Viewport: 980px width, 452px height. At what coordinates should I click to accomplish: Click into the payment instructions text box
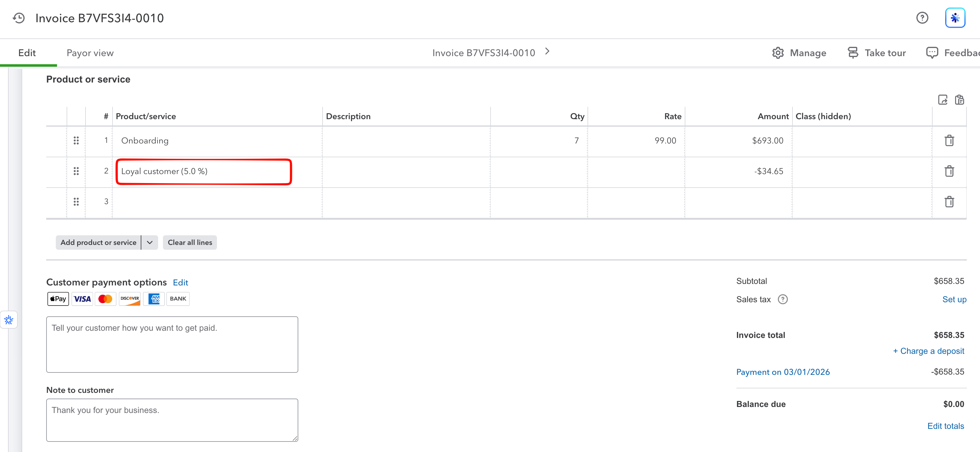click(172, 344)
